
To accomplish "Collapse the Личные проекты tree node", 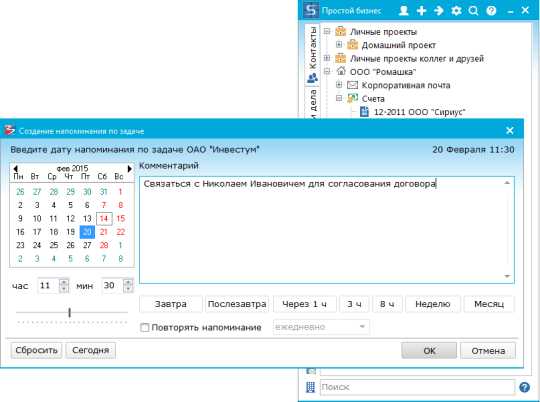I will (x=327, y=31).
